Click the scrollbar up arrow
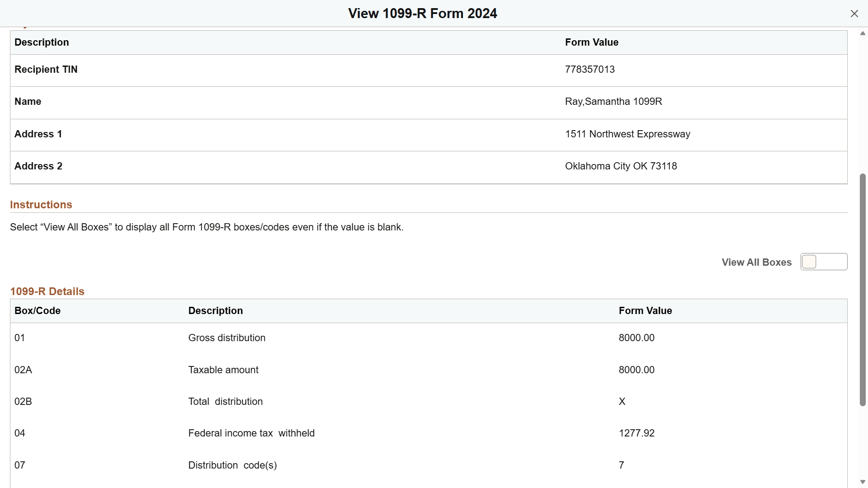 point(863,33)
